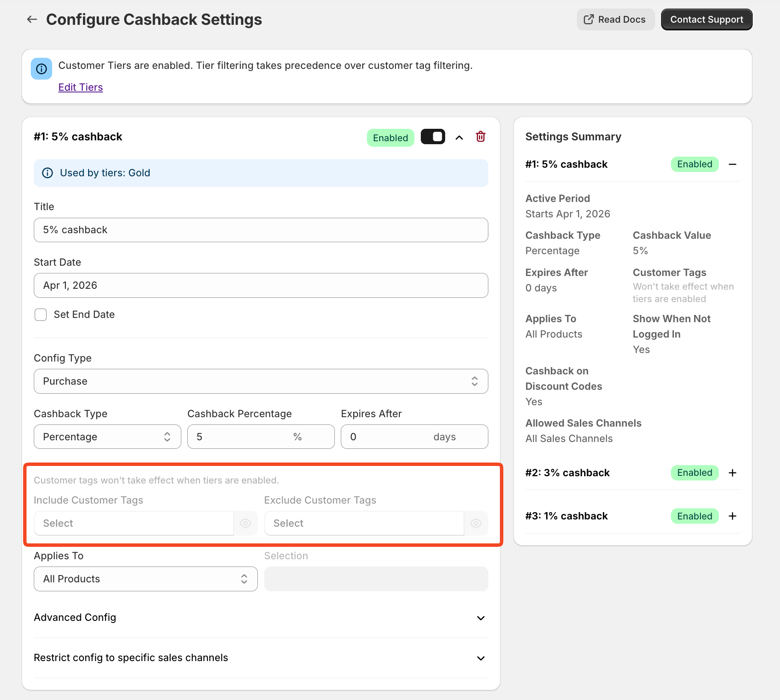Click the back arrow icon
Viewport: 780px width, 700px height.
[32, 19]
